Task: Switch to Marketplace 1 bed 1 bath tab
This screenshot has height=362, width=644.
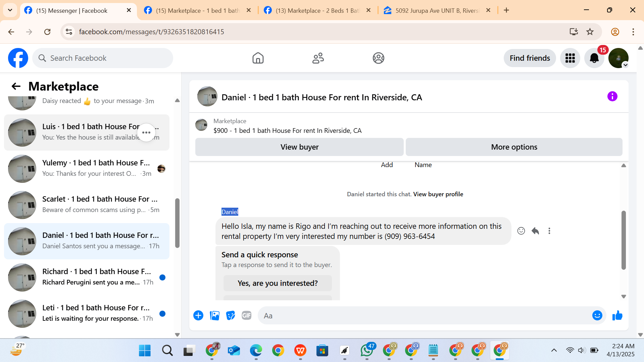Action: [198, 10]
